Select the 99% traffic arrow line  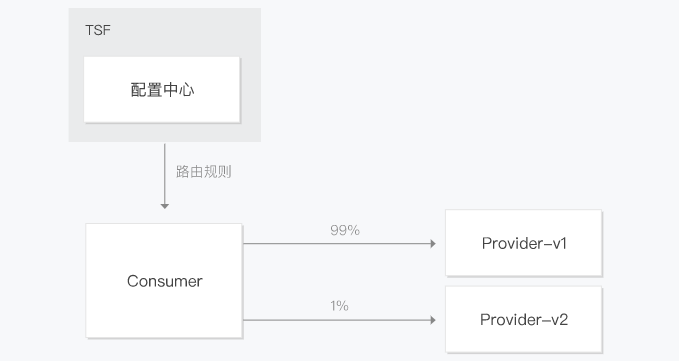(337, 244)
